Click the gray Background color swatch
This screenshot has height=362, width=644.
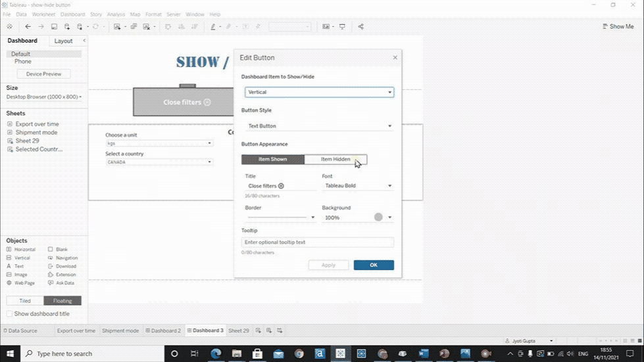click(378, 217)
